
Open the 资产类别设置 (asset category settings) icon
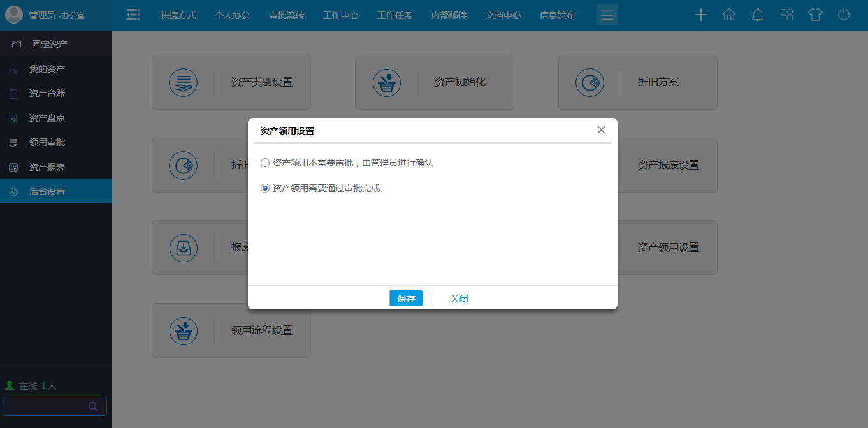pyautogui.click(x=184, y=82)
